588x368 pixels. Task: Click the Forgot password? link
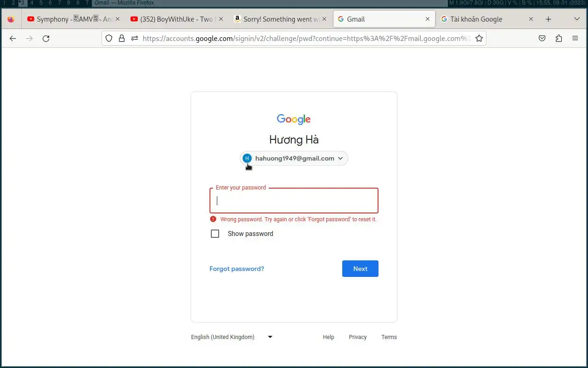pyautogui.click(x=237, y=269)
